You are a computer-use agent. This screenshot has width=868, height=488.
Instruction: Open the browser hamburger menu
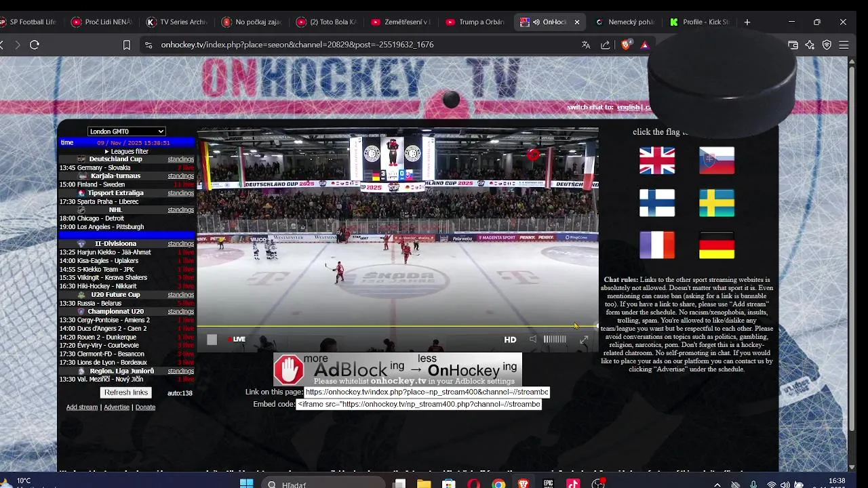(x=844, y=45)
